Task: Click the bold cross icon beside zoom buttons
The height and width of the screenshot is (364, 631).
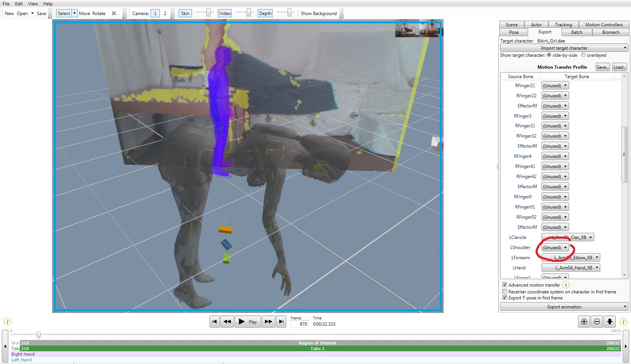Action: pyautogui.click(x=610, y=322)
